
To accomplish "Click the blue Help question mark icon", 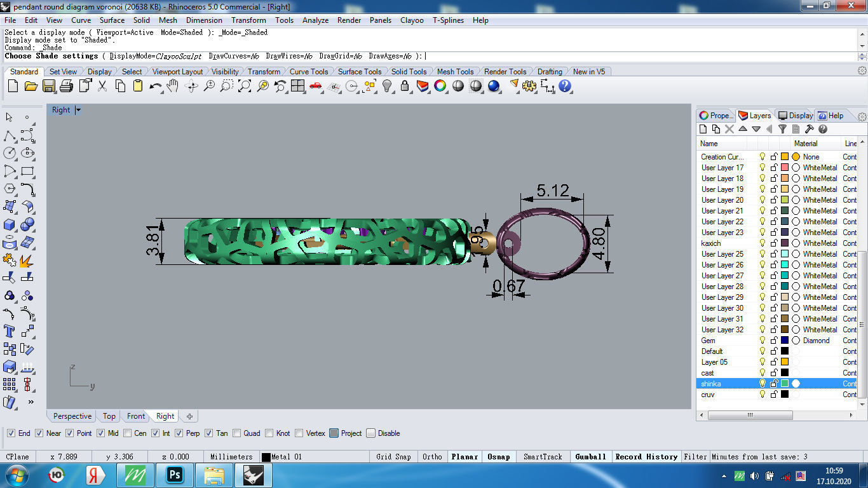I will point(564,86).
